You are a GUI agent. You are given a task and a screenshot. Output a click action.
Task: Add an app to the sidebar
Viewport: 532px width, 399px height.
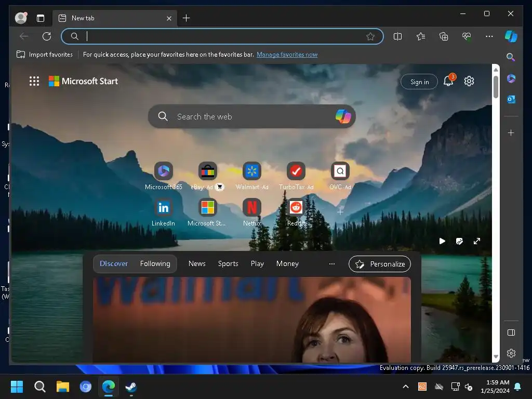(511, 132)
